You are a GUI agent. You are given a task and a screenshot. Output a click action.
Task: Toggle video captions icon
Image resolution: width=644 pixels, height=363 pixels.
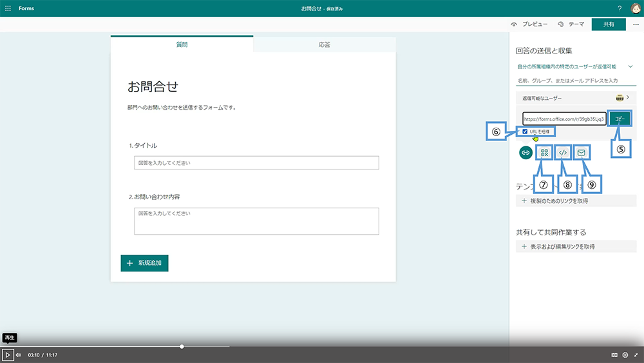(614, 355)
